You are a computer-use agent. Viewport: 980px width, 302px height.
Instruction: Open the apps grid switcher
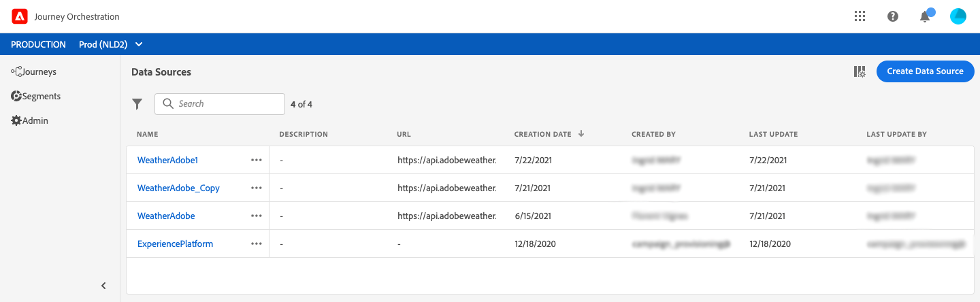pos(860,16)
